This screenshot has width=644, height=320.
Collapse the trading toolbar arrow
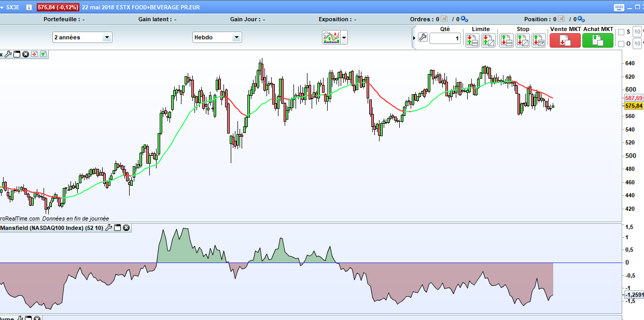[414, 37]
